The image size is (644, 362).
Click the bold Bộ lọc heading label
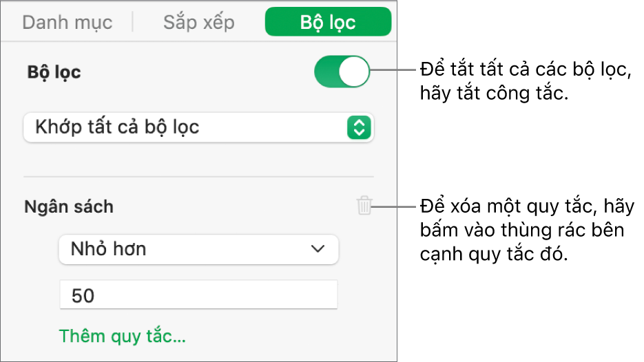(x=54, y=72)
